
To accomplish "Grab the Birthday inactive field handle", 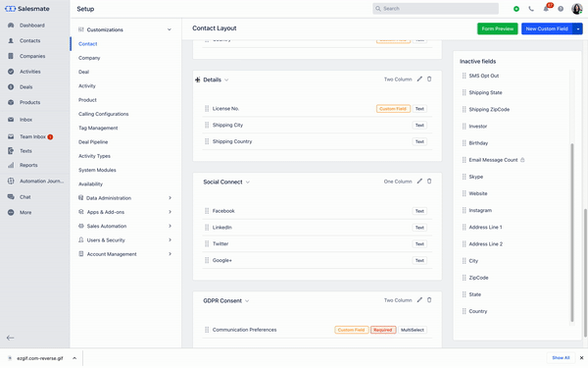I will point(465,143).
